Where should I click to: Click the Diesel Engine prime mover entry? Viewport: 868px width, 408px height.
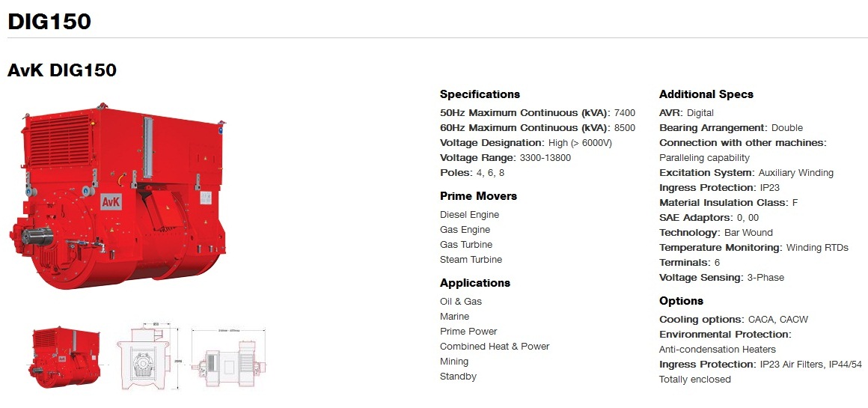click(469, 215)
